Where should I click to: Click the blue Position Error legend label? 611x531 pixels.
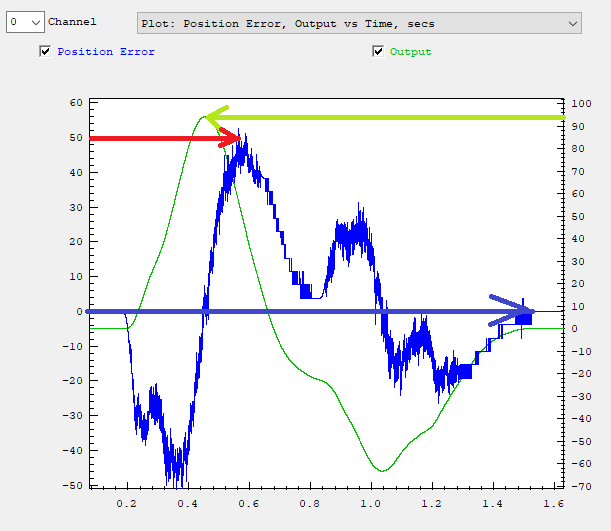pos(106,52)
